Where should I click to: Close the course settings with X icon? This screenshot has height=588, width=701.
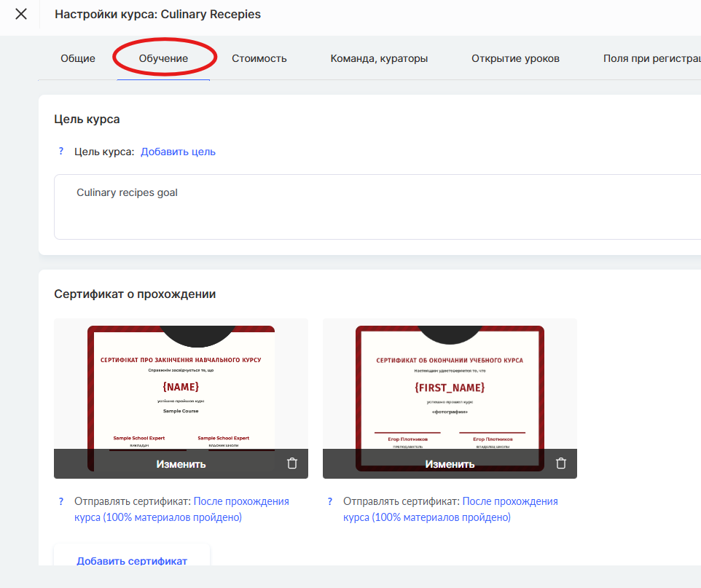click(x=21, y=14)
